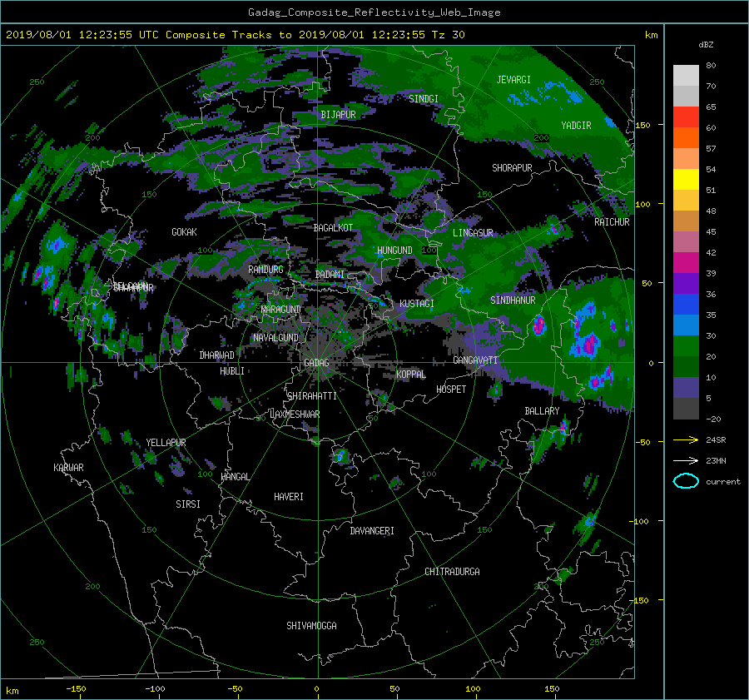749x700 pixels.
Task: Click the YELLAPUR city label
Action: [x=166, y=443]
